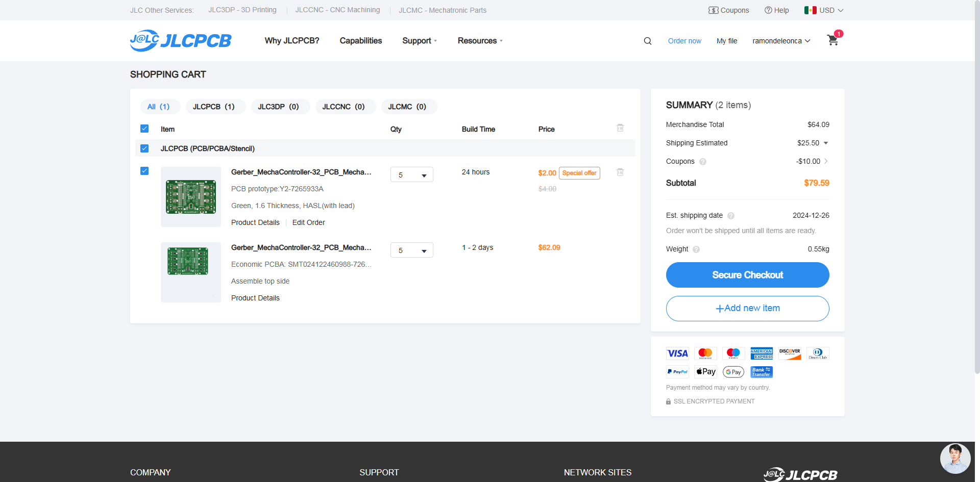Expand the ramondeleonca account menu
This screenshot has width=980, height=482.
pyautogui.click(x=781, y=41)
